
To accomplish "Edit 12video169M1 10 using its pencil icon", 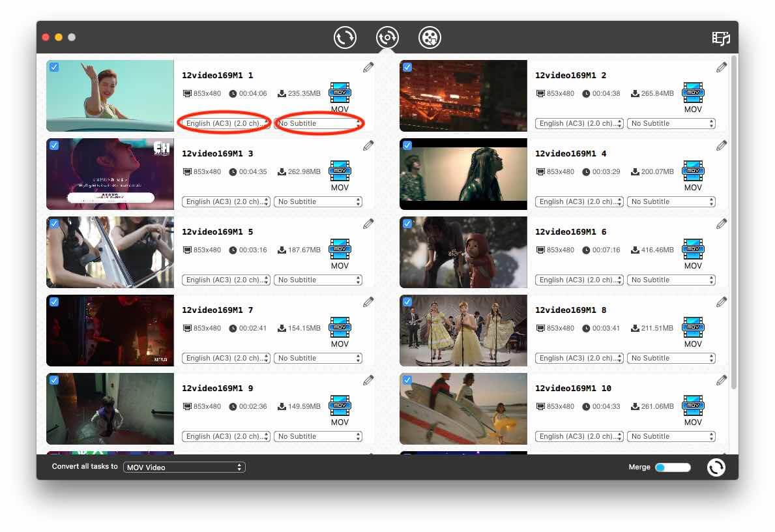I will [x=722, y=379].
